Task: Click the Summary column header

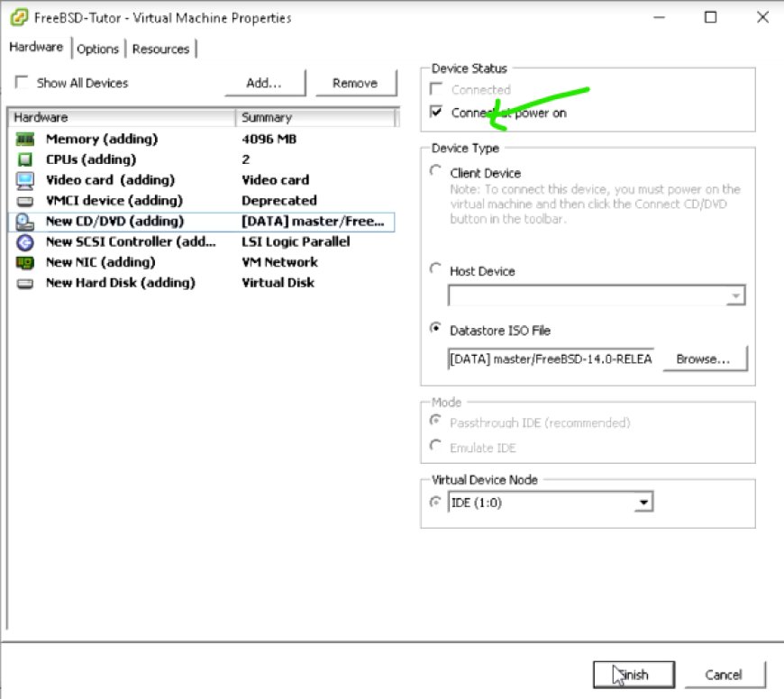Action: (x=315, y=117)
